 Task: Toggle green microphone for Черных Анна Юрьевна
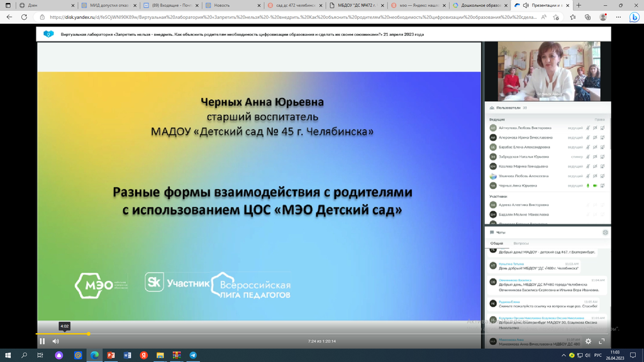pos(588,185)
